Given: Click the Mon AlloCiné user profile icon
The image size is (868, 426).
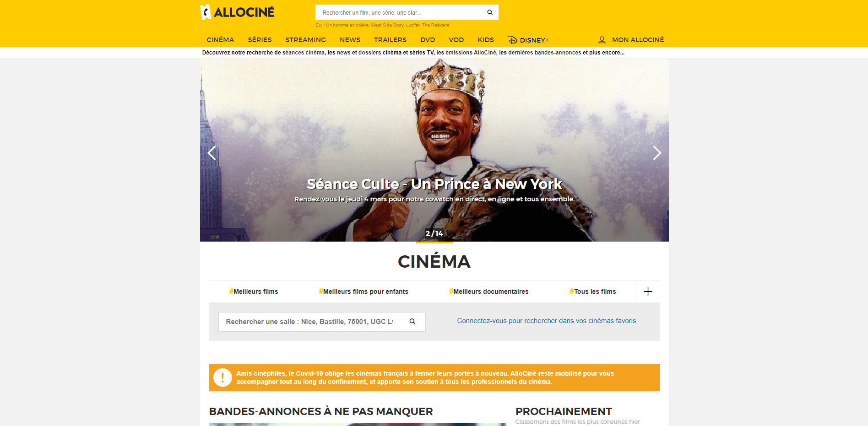Looking at the screenshot, I should click(x=602, y=40).
